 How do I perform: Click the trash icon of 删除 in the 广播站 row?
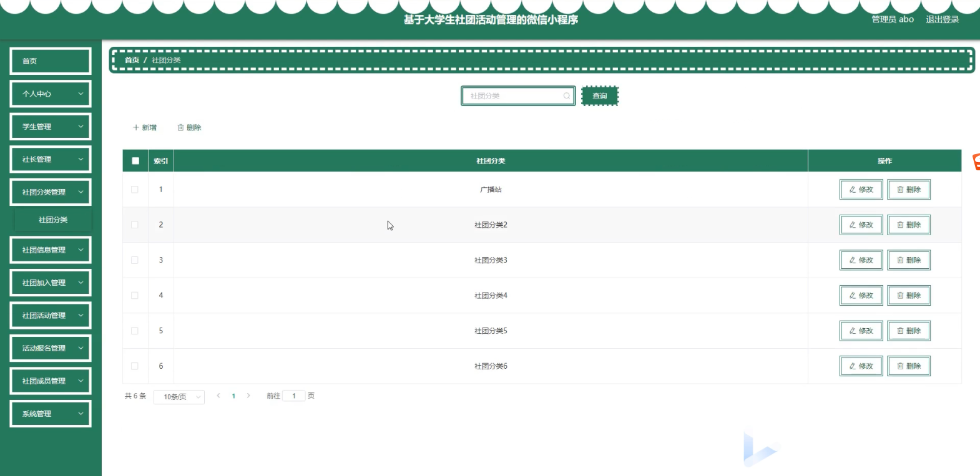point(900,190)
